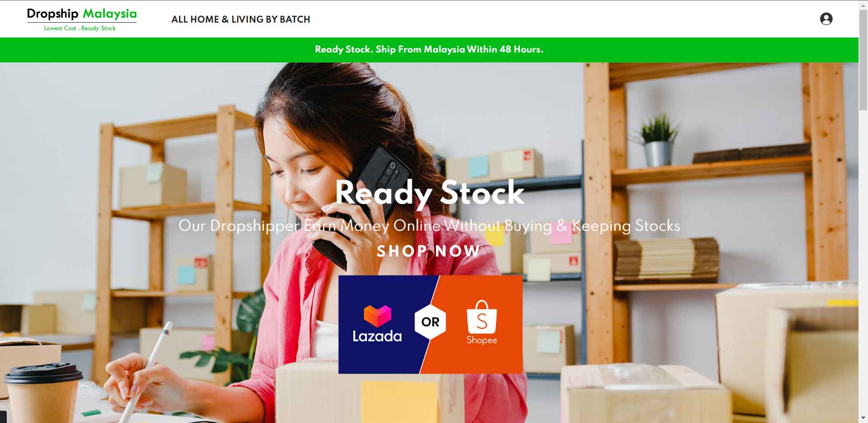Click the green 'Ship From Malaysia Within 48 Hours' banner
Screen dimensions: 868x423
click(x=429, y=50)
